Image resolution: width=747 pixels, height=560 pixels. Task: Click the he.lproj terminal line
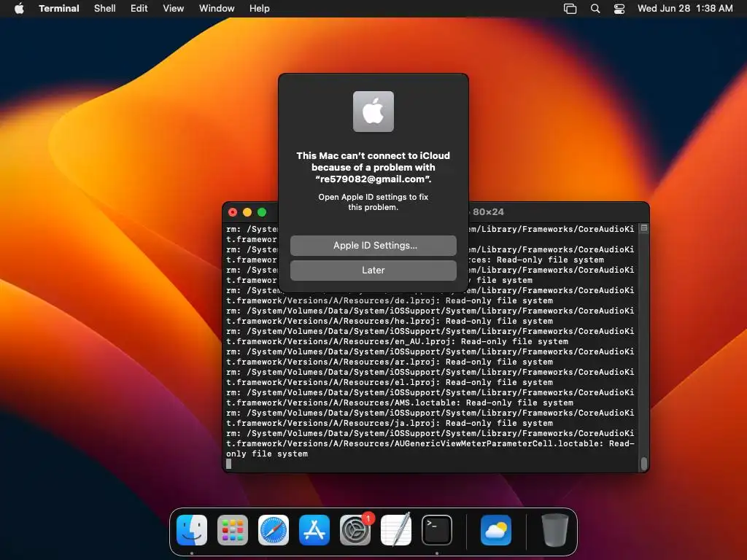click(x=390, y=322)
